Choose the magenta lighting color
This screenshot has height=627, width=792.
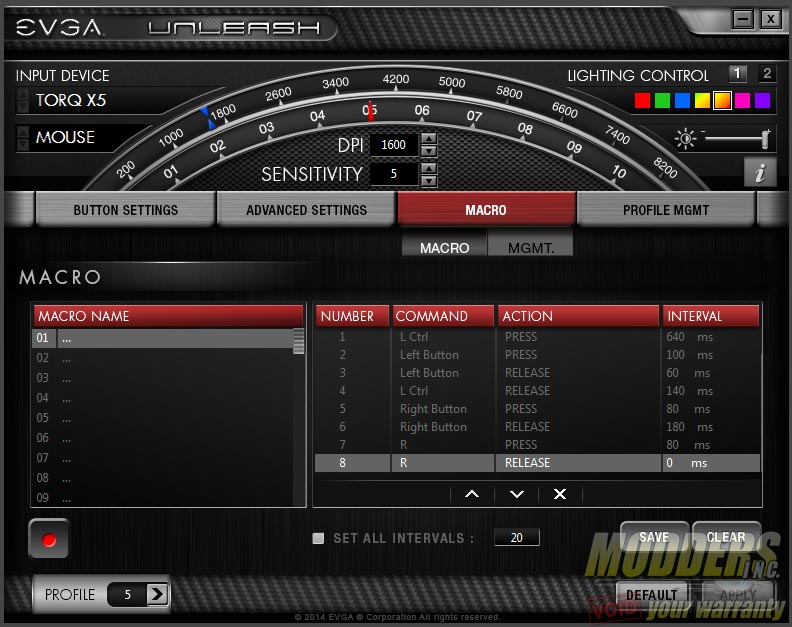point(742,101)
